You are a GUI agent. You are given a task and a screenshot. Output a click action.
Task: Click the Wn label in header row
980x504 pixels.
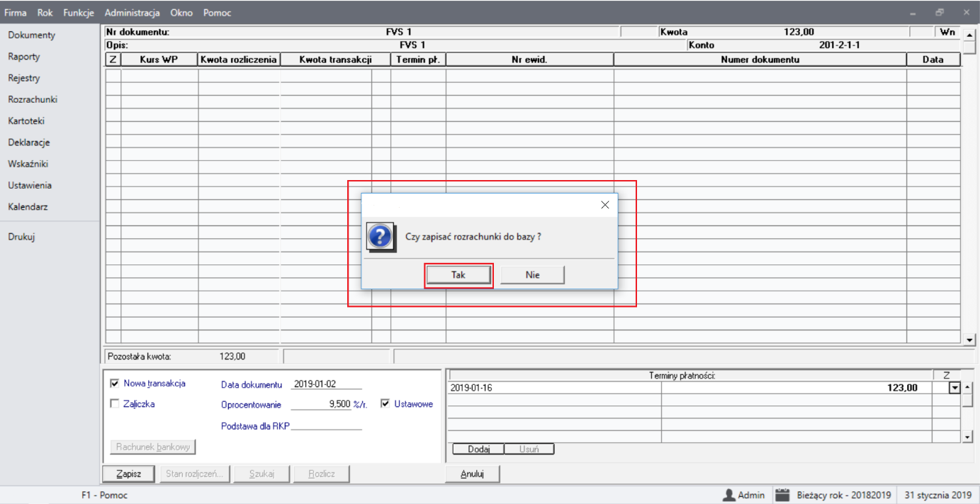[947, 32]
